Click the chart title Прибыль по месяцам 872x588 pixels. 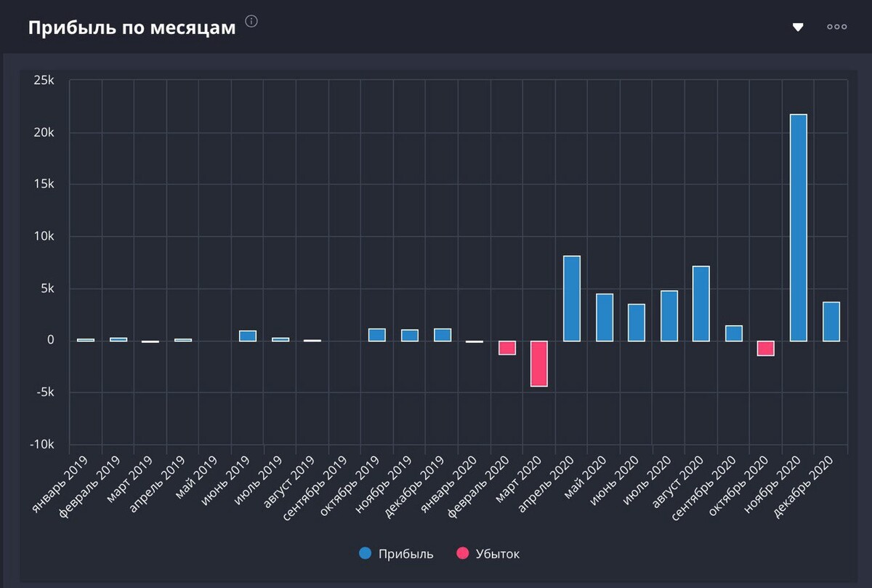[132, 28]
